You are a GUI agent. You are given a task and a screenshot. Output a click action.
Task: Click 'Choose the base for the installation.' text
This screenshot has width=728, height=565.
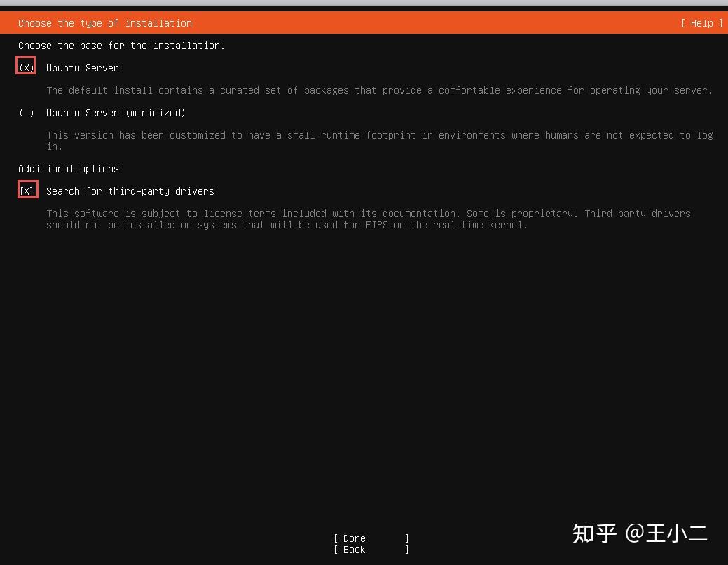click(121, 46)
